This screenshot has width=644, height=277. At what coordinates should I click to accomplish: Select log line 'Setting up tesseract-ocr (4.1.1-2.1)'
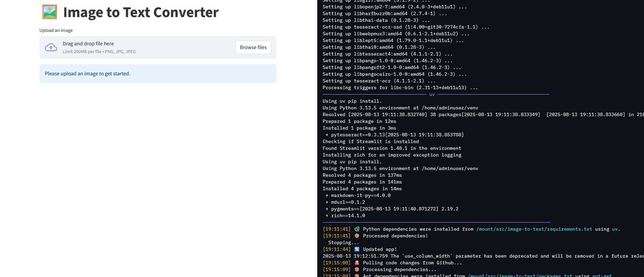(379, 81)
